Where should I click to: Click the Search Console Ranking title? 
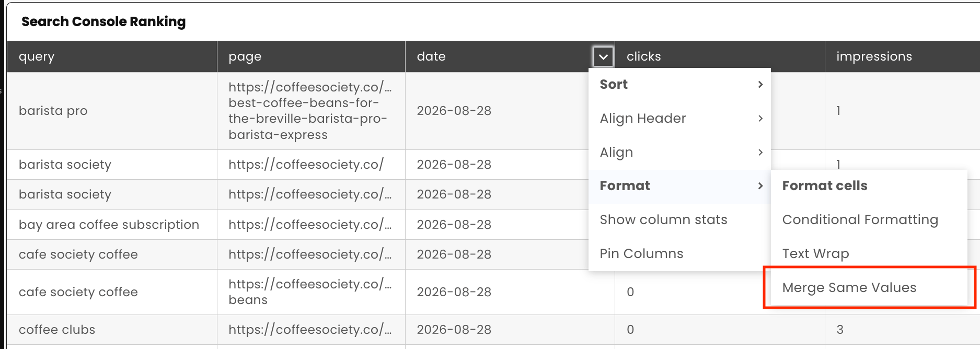tap(103, 21)
